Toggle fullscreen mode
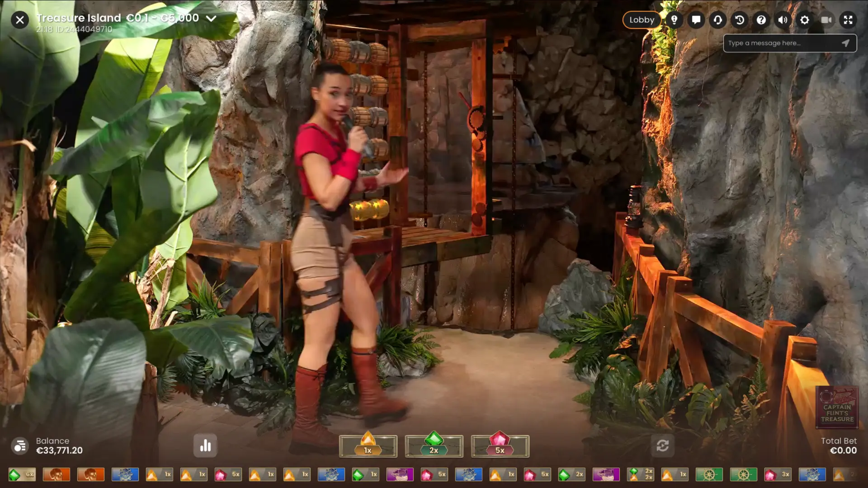 [x=848, y=20]
